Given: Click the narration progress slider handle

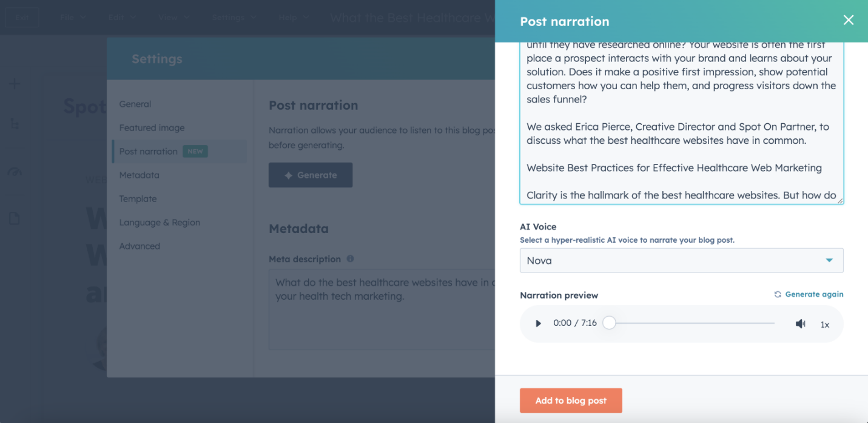Looking at the screenshot, I should 609,323.
